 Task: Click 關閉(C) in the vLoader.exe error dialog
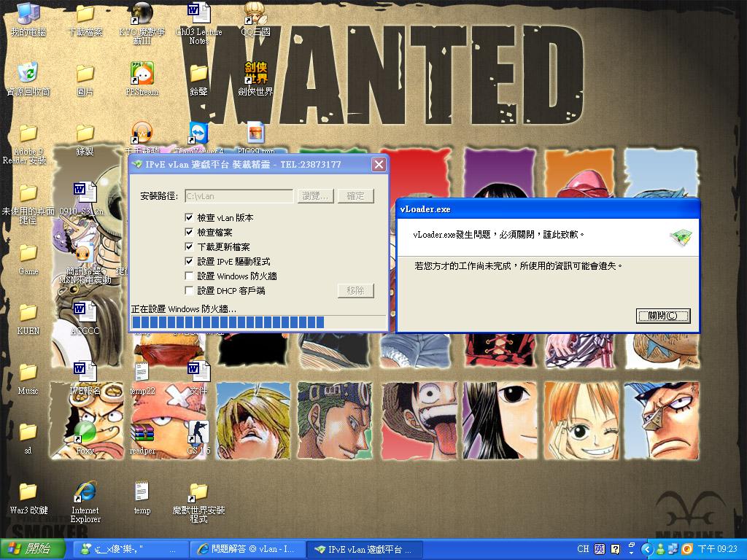coord(662,316)
